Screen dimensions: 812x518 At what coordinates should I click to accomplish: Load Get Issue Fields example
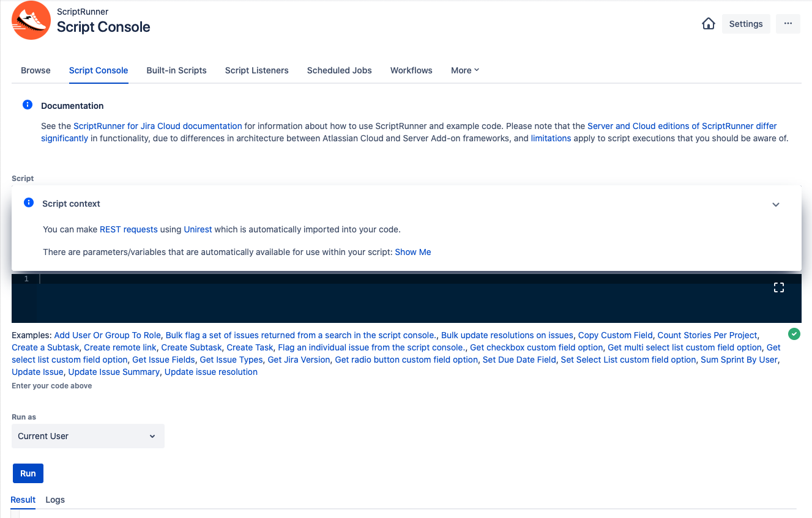[163, 360]
